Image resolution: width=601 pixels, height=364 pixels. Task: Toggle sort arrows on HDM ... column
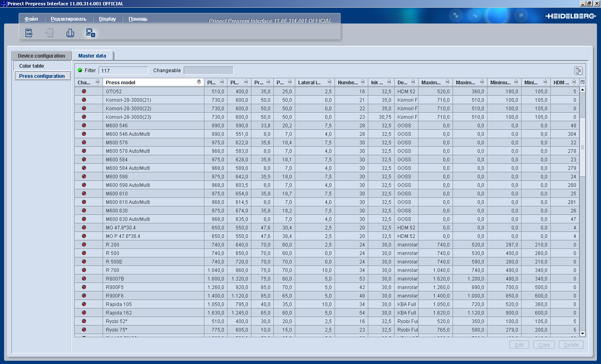pos(574,82)
